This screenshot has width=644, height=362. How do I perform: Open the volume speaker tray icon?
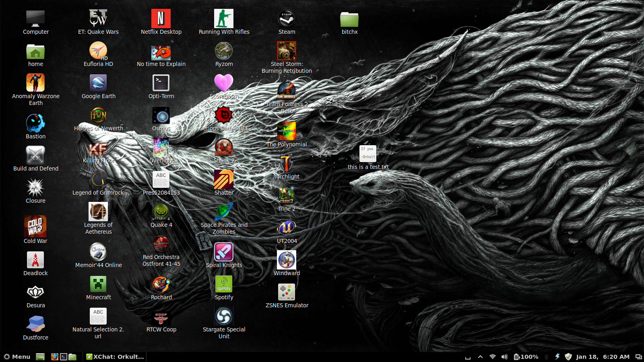coord(504,357)
